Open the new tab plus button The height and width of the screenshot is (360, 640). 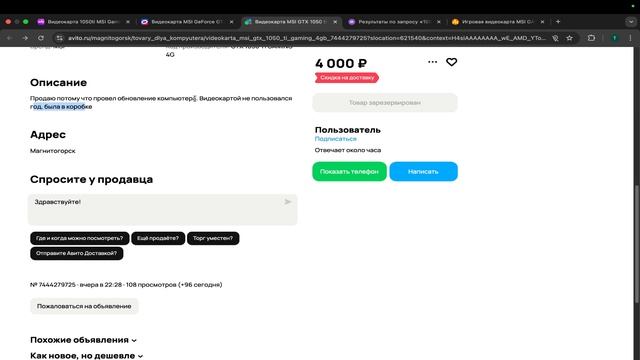(558, 22)
